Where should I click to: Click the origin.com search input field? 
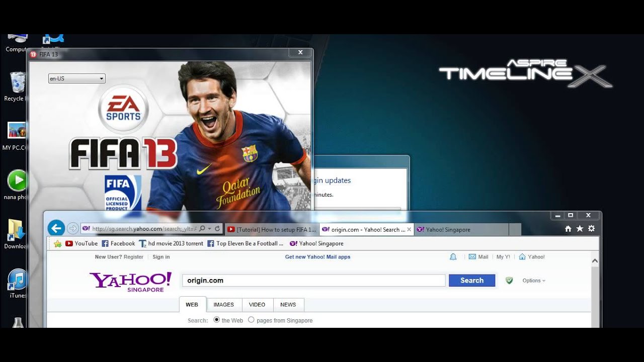point(314,281)
